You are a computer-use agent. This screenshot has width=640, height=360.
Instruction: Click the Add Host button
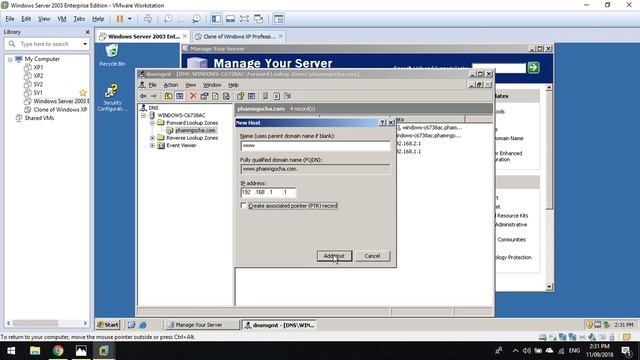[334, 256]
